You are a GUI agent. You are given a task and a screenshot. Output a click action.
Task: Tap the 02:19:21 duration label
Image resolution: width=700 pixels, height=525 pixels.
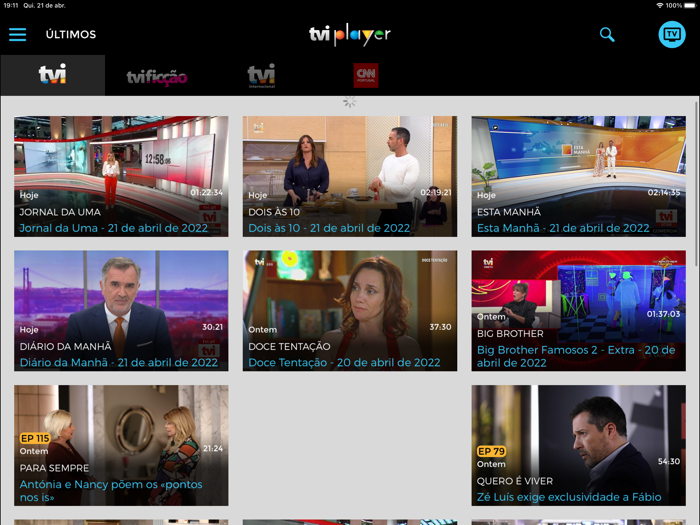[436, 192]
